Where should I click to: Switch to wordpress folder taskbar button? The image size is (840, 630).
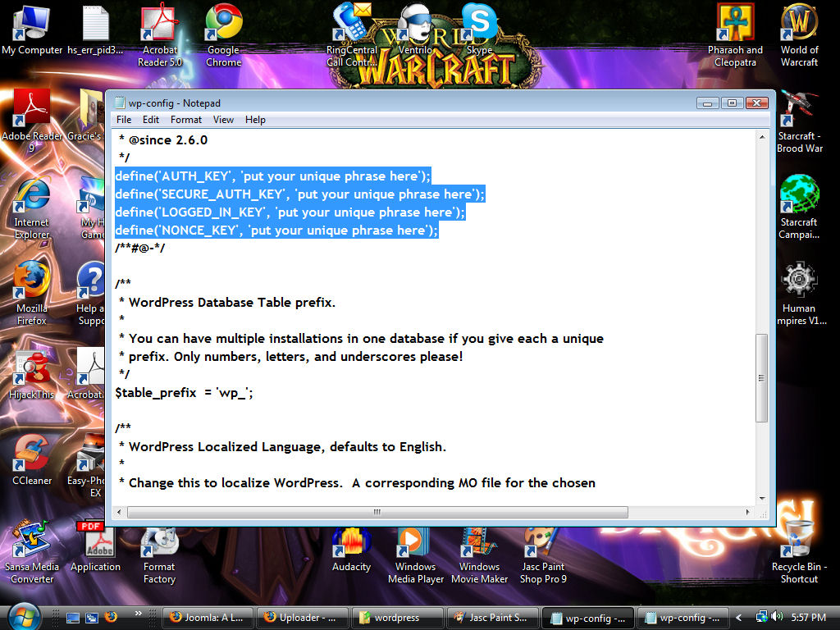pyautogui.click(x=398, y=618)
